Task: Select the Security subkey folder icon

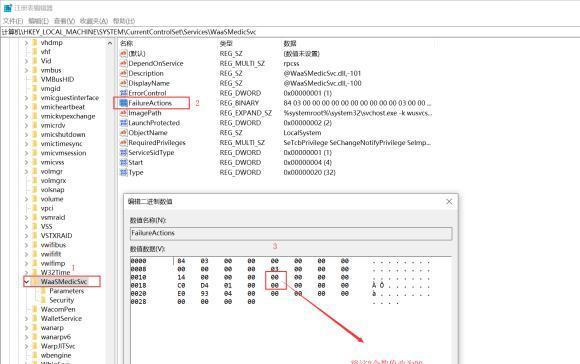Action: [x=44, y=300]
